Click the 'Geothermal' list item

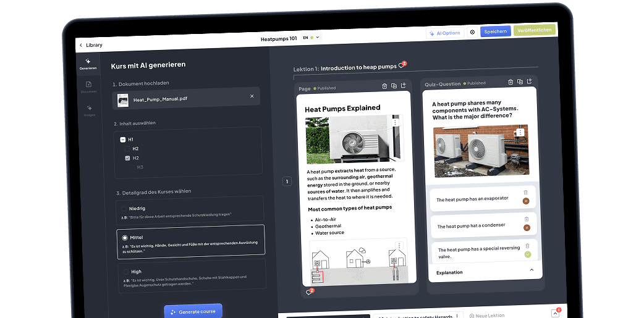328,226
